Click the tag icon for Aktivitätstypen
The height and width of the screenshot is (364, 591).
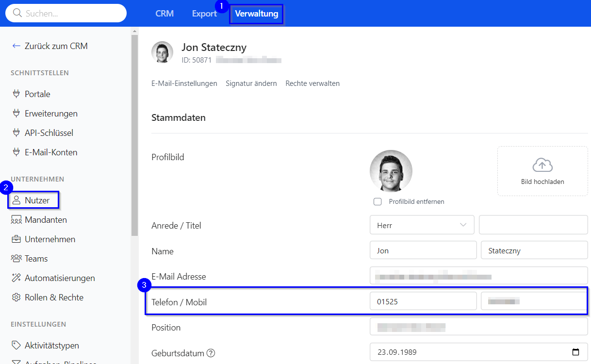(x=16, y=346)
